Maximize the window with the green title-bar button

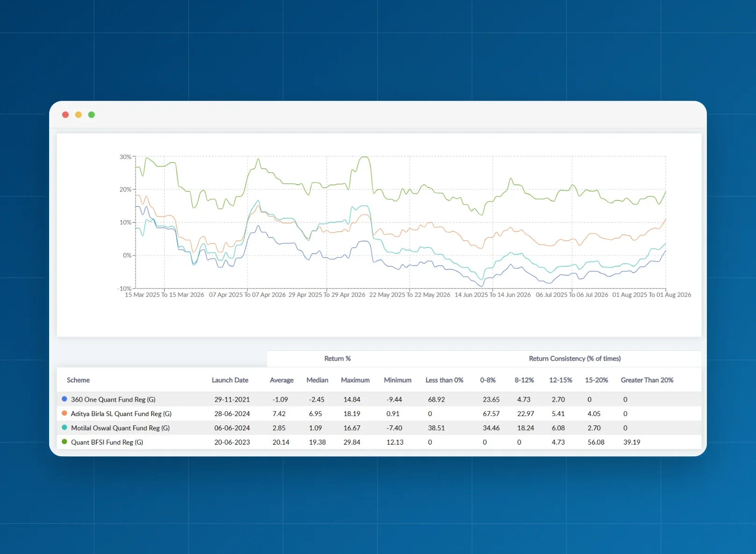(92, 115)
